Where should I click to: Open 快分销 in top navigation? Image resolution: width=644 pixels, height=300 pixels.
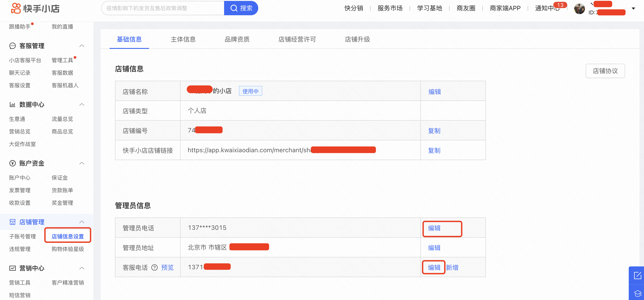[353, 8]
